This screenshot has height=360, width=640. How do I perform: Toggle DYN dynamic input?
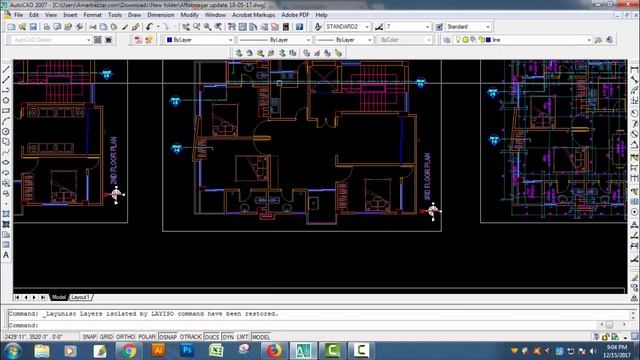tap(228, 337)
